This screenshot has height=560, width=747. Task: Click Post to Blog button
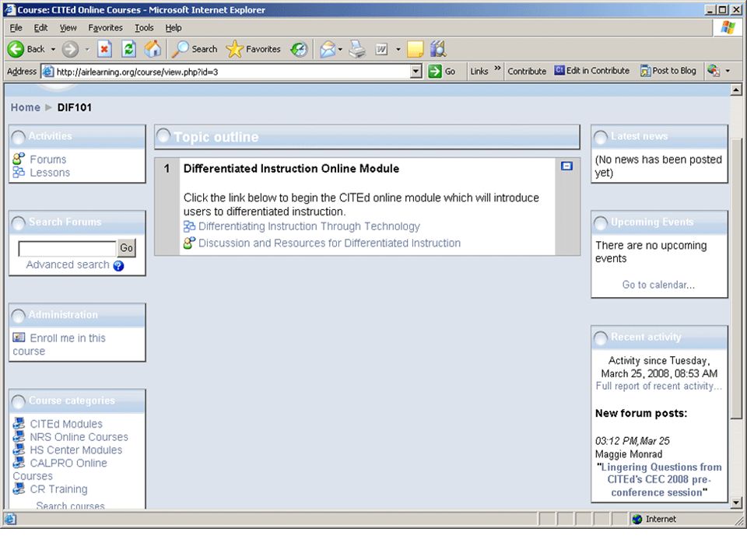point(668,71)
